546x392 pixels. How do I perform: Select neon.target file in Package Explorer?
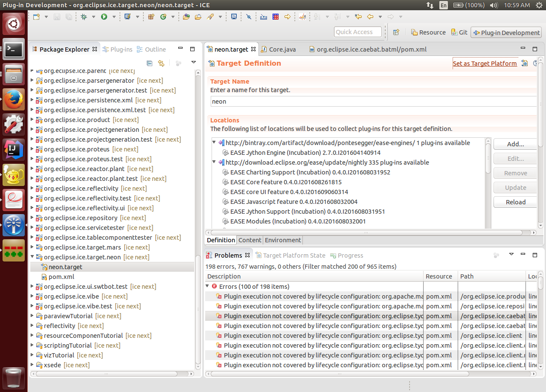click(x=61, y=267)
